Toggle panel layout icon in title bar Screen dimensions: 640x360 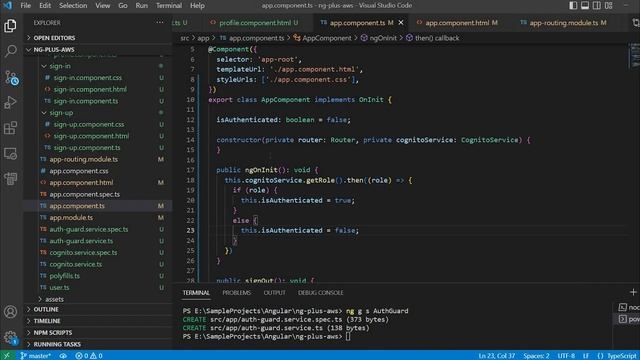point(585,5)
